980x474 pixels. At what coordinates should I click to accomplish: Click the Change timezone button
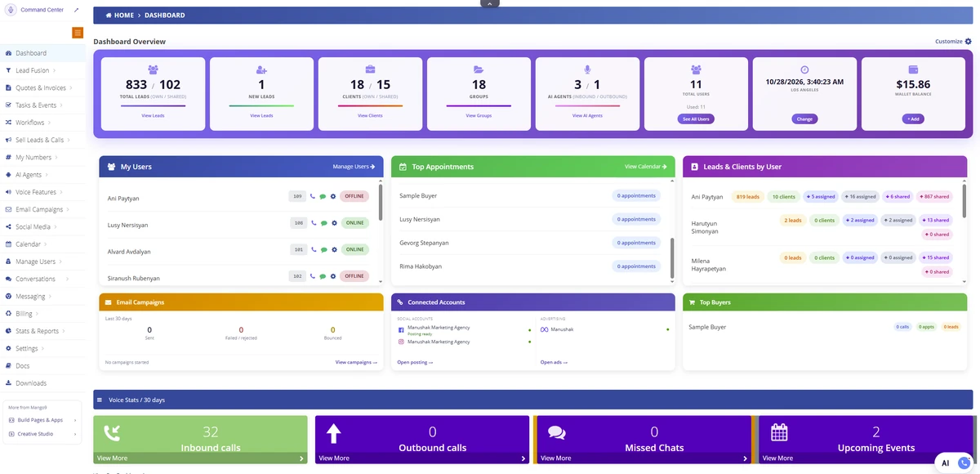pyautogui.click(x=804, y=119)
